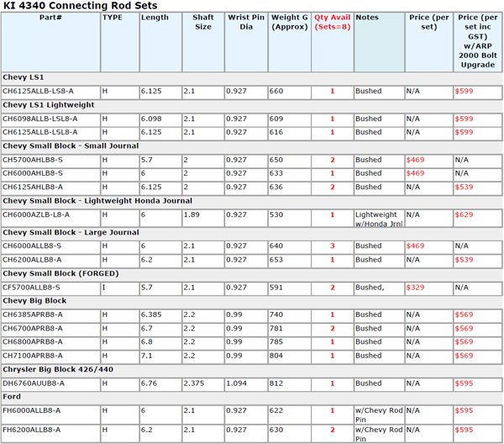This screenshot has height=444, width=504.
Task: Click the $595 price for FH6200ALLB8-A
Action: [465, 430]
